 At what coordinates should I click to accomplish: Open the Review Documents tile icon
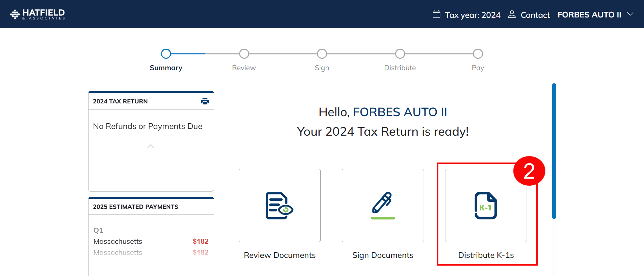(279, 205)
